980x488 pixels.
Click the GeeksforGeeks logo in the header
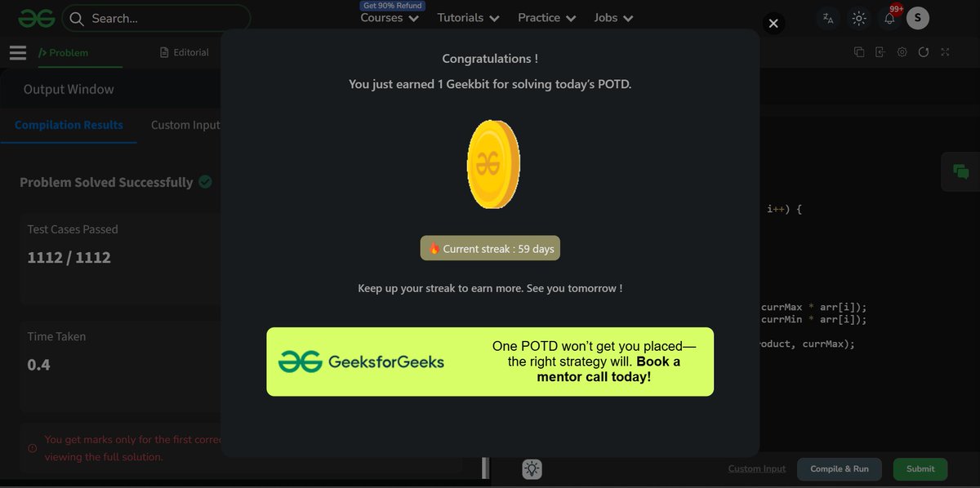[37, 18]
